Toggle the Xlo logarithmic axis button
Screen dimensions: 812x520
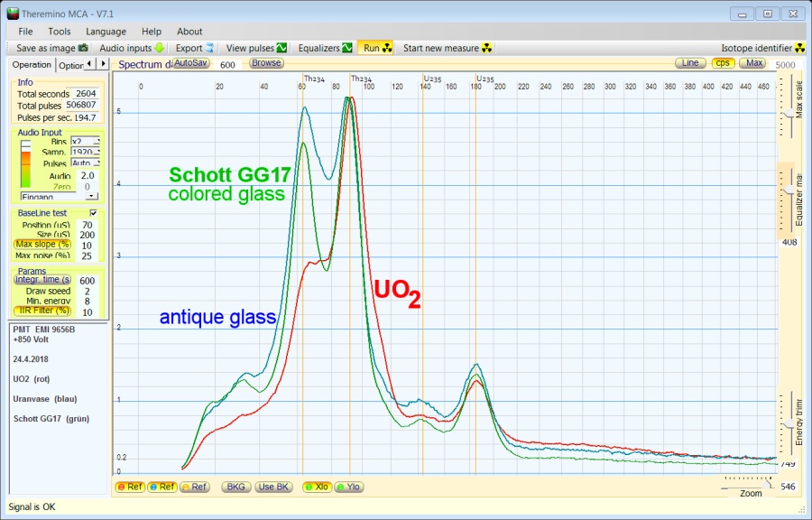[317, 487]
